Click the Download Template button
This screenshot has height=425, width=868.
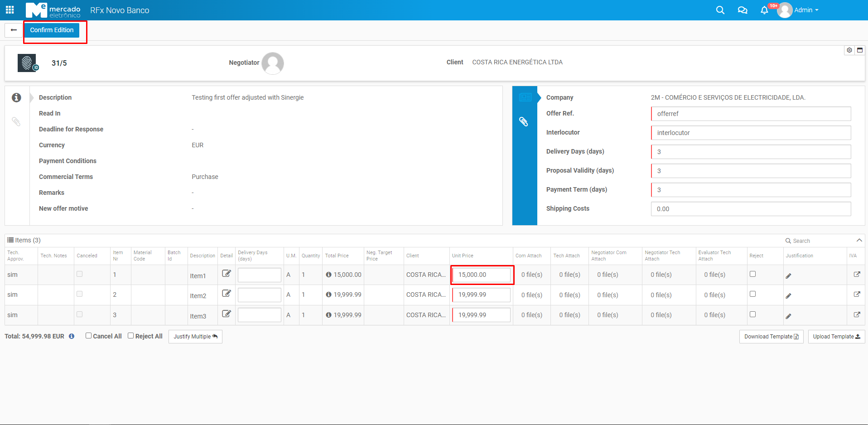tap(771, 337)
